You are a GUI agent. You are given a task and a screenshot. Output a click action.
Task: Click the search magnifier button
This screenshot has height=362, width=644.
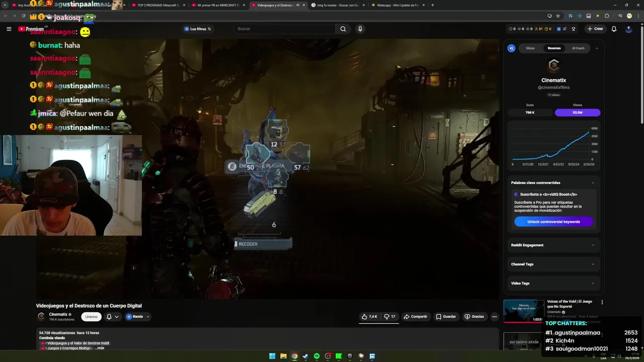click(x=343, y=29)
